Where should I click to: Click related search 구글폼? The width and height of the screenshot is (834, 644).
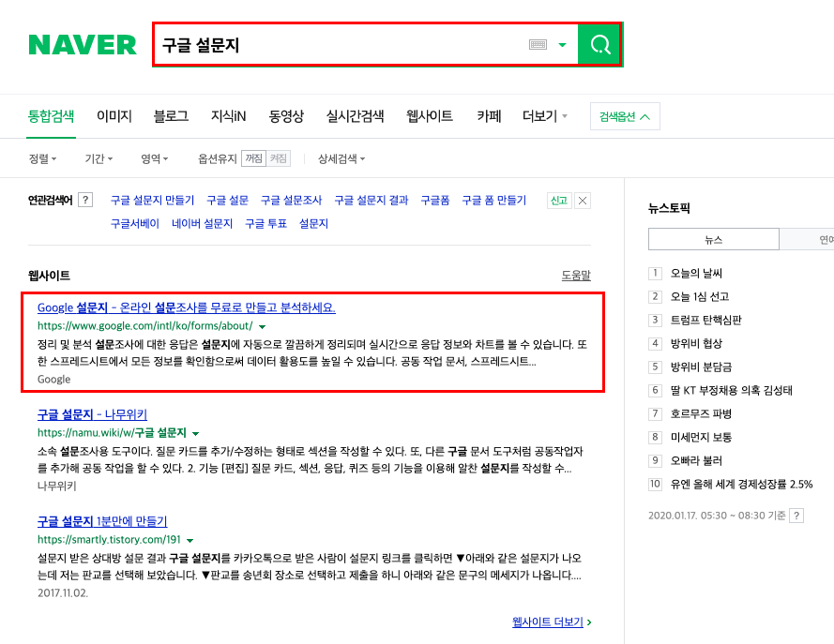(434, 201)
